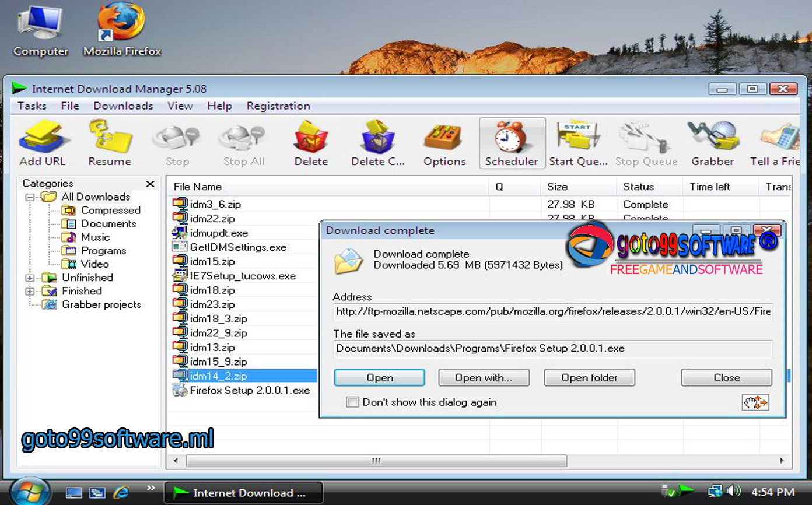Sort the list by the File Name column header
812x505 pixels.
coord(328,187)
